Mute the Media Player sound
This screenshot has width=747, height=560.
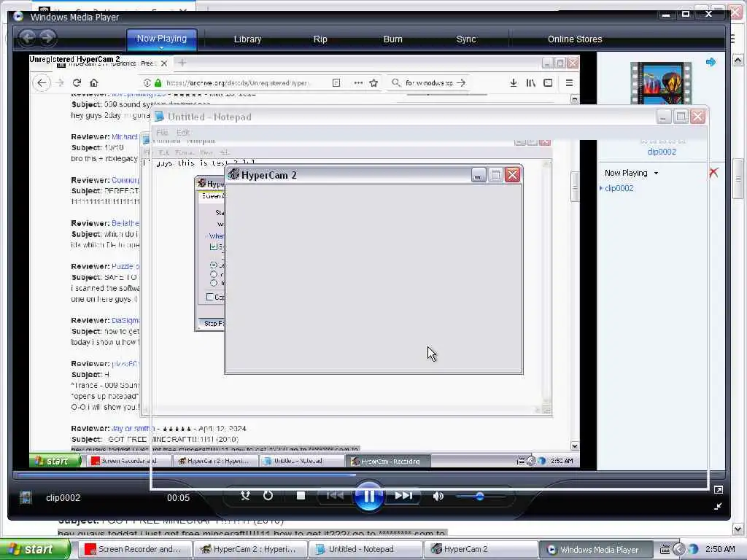[438, 496]
